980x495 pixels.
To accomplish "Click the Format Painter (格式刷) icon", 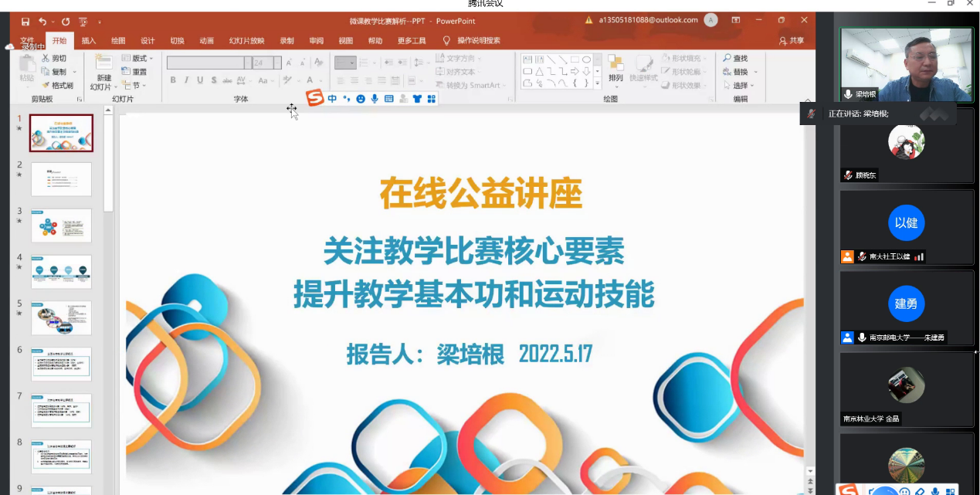I will pyautogui.click(x=46, y=86).
